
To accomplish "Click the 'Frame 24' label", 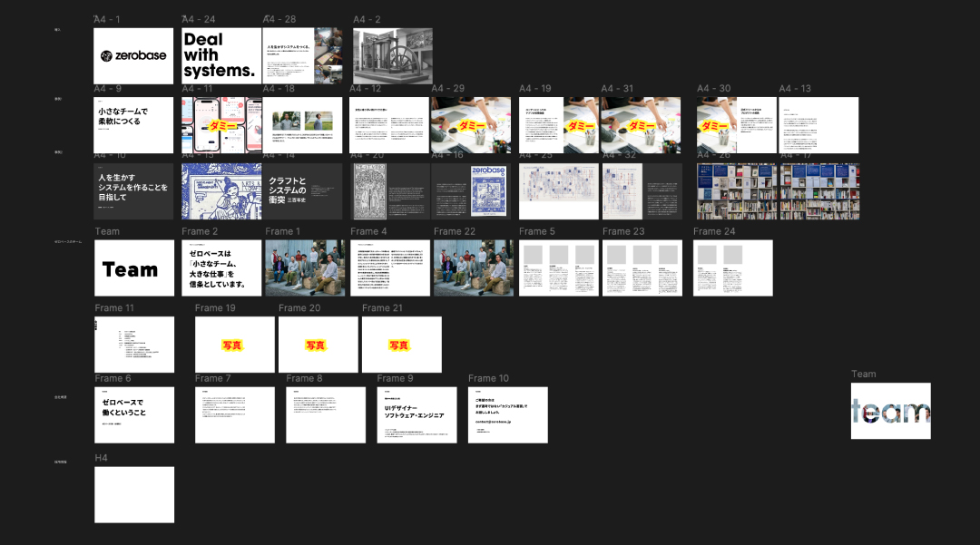I will tap(714, 232).
